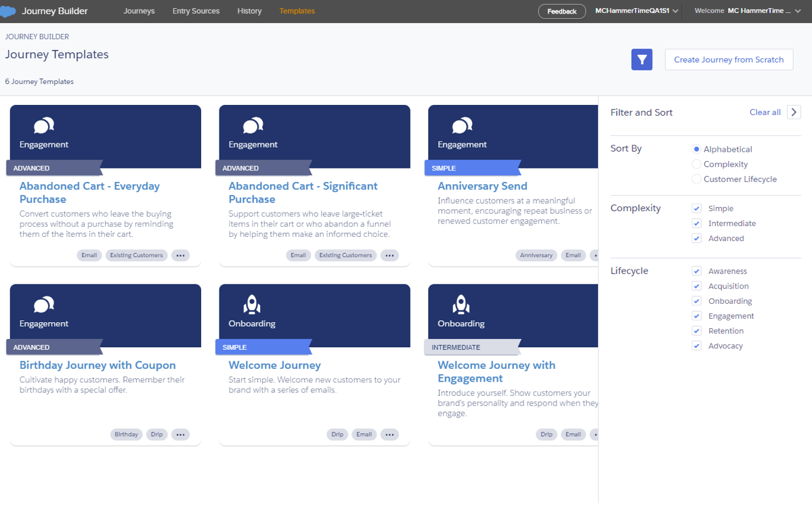The width and height of the screenshot is (812, 511).
Task: Open Abandoned Cart - Significant Purchase template
Action: (x=303, y=193)
